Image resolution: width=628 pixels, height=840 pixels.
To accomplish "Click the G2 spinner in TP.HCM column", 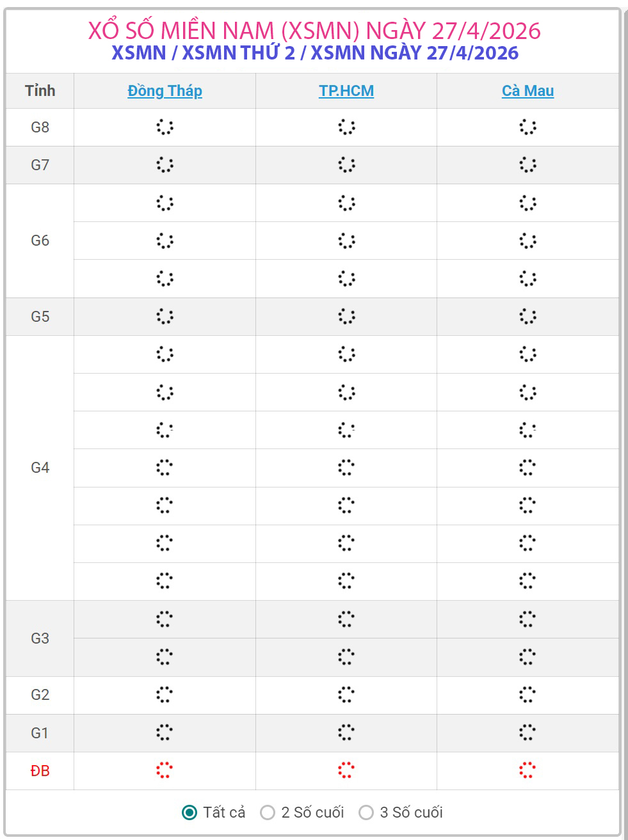I will click(x=346, y=695).
